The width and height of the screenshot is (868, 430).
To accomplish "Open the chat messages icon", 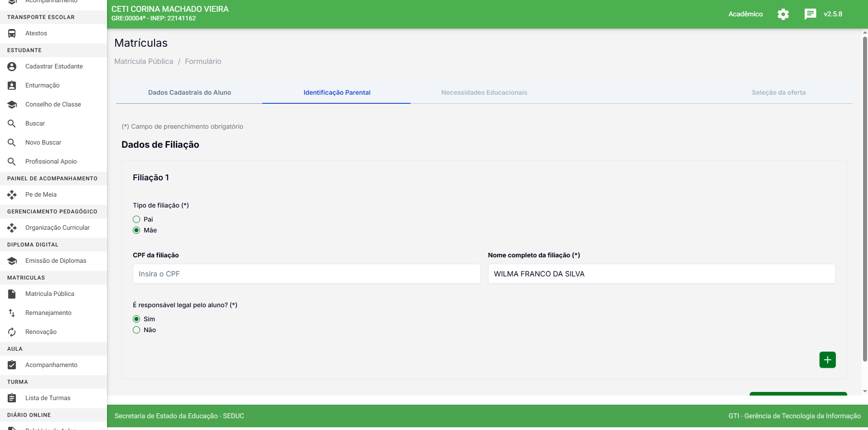I will pyautogui.click(x=810, y=14).
